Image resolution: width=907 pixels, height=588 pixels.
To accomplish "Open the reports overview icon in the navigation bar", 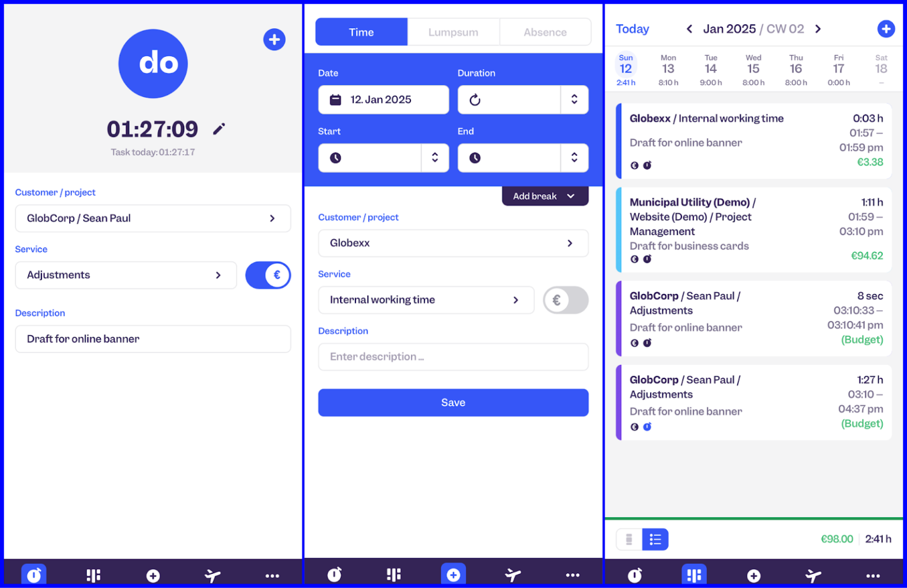I will pyautogui.click(x=93, y=575).
